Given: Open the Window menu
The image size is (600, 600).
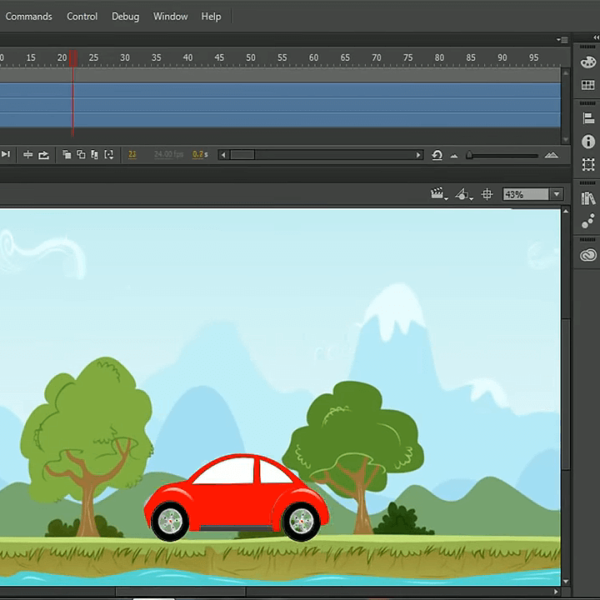Looking at the screenshot, I should [170, 17].
